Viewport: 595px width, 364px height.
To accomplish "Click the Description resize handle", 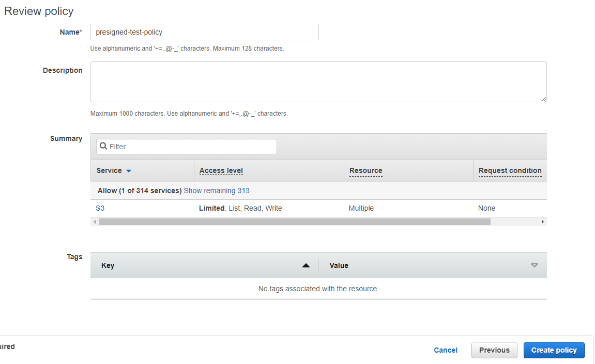I will click(544, 99).
